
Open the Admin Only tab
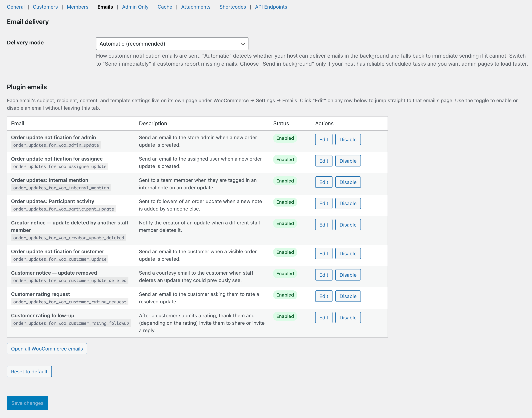135,7
